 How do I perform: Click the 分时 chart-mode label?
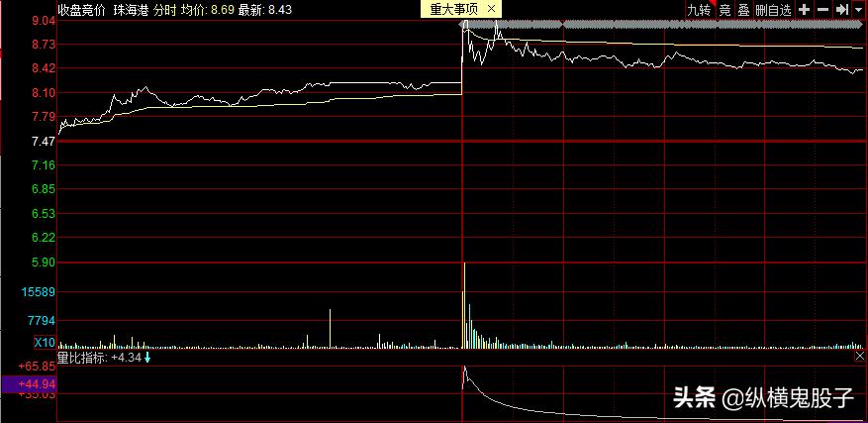tap(165, 10)
